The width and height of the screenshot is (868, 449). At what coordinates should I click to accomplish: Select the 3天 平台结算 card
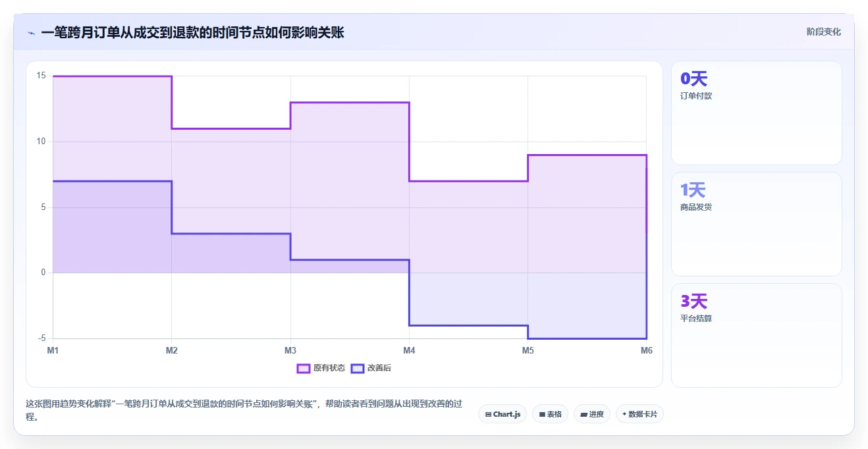point(757,335)
